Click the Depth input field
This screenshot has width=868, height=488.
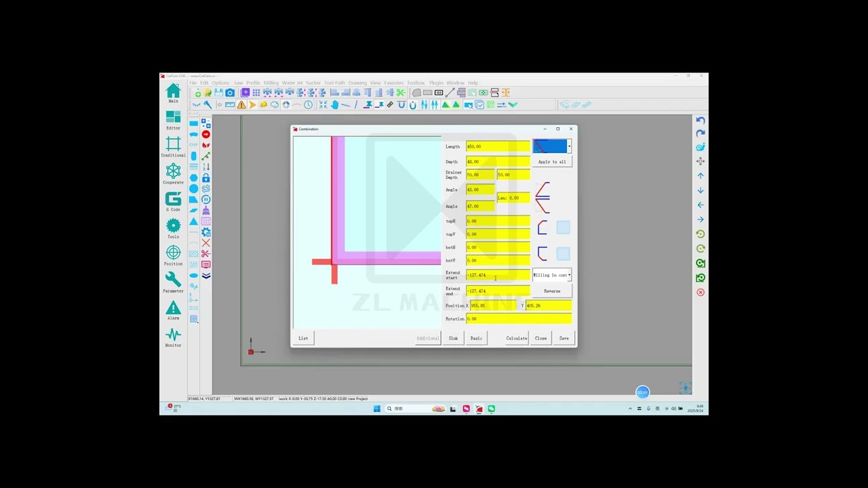point(498,162)
